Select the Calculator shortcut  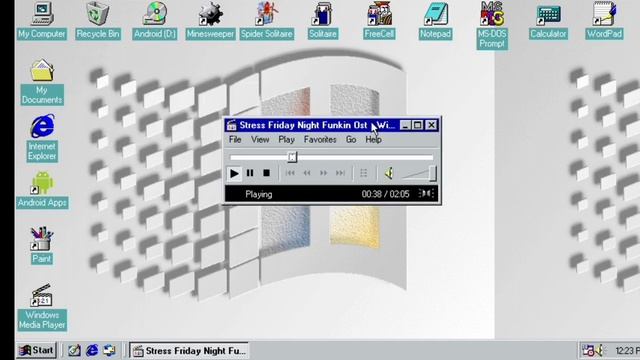[x=548, y=20]
